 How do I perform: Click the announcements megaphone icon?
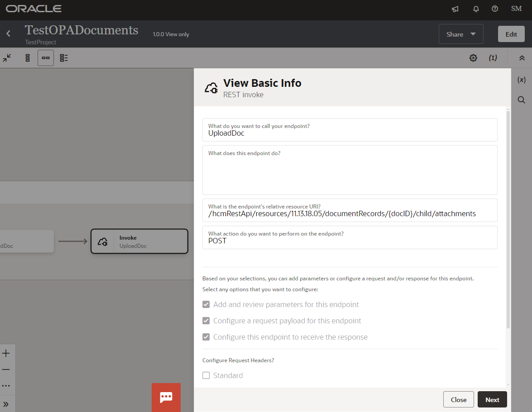[x=455, y=9]
